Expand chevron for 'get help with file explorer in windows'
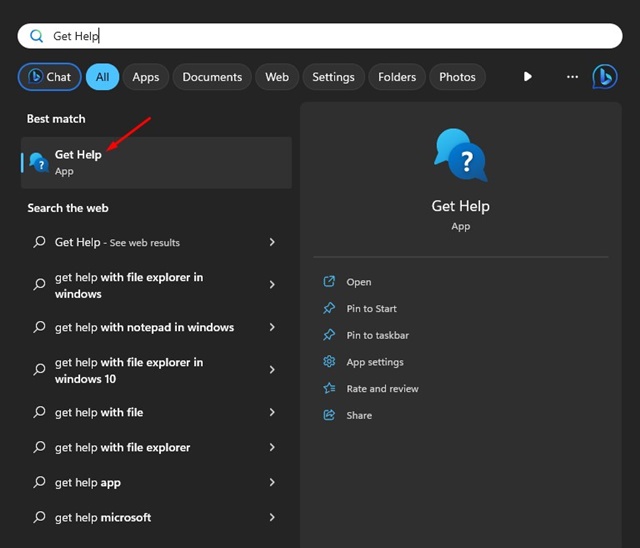This screenshot has height=548, width=640. [272, 284]
